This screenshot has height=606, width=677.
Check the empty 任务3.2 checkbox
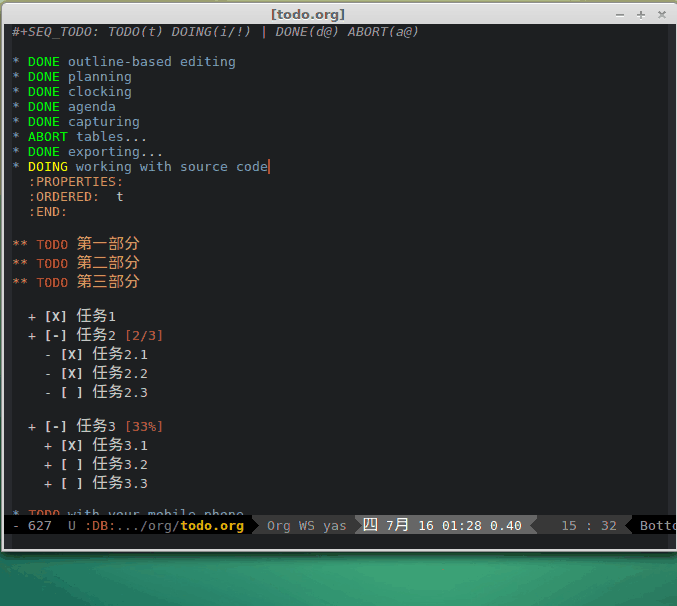(72, 464)
